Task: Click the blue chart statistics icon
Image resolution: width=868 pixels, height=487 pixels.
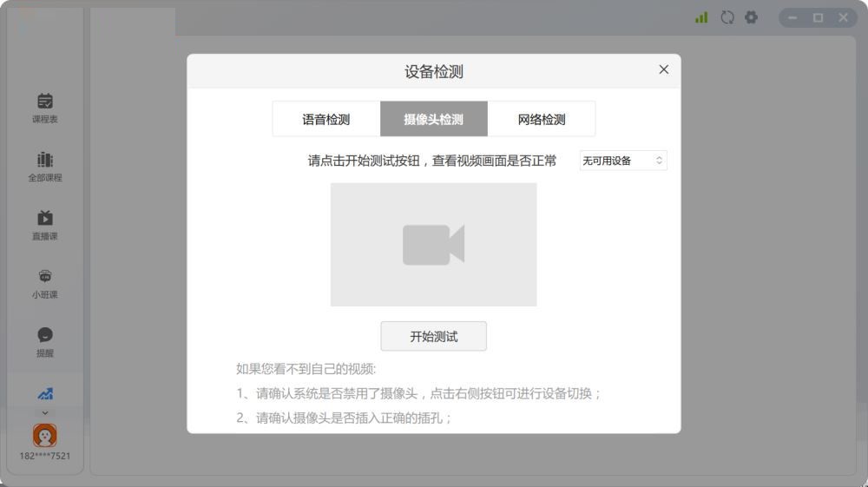Action: tap(45, 394)
